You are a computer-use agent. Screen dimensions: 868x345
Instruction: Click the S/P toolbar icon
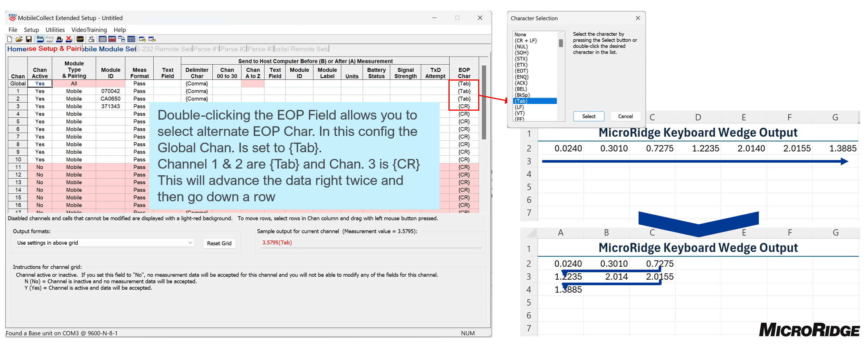[x=80, y=39]
